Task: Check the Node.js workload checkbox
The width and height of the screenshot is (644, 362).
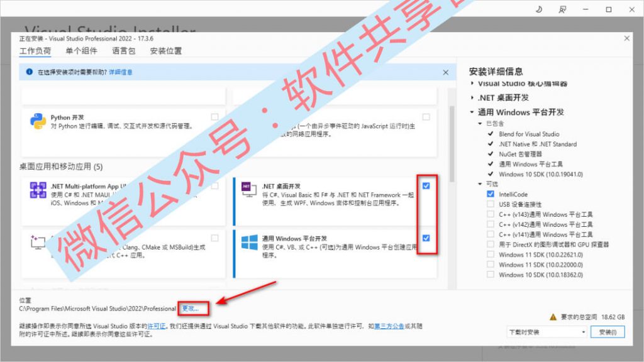Action: point(426,117)
